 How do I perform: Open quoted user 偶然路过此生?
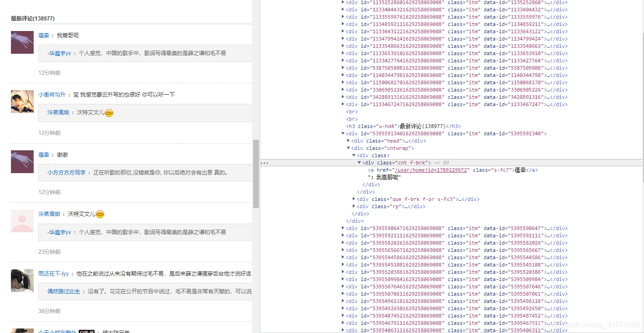[64, 291]
